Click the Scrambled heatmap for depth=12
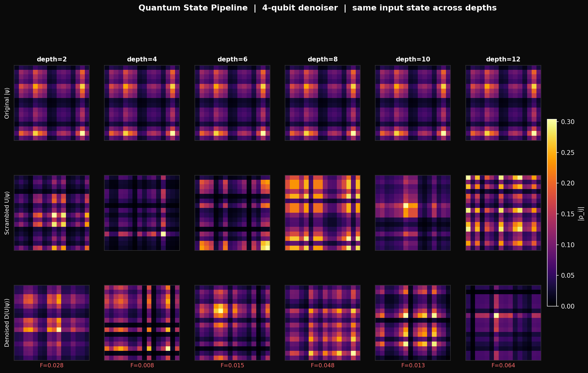The width and height of the screenshot is (588, 373). [503, 213]
